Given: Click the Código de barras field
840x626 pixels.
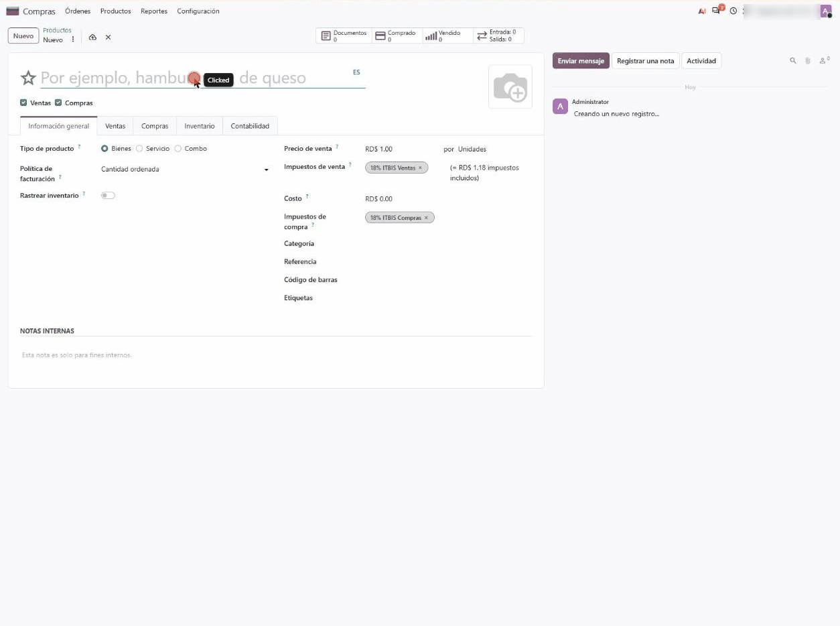Looking at the screenshot, I should coord(448,280).
